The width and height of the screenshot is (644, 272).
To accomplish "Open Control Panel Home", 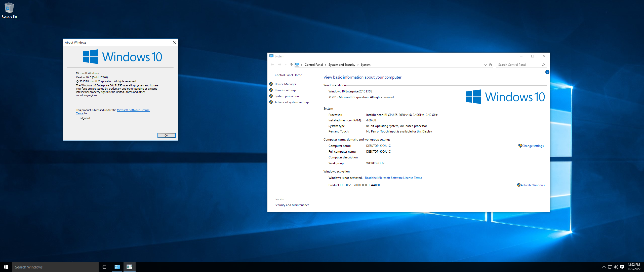I will [288, 75].
